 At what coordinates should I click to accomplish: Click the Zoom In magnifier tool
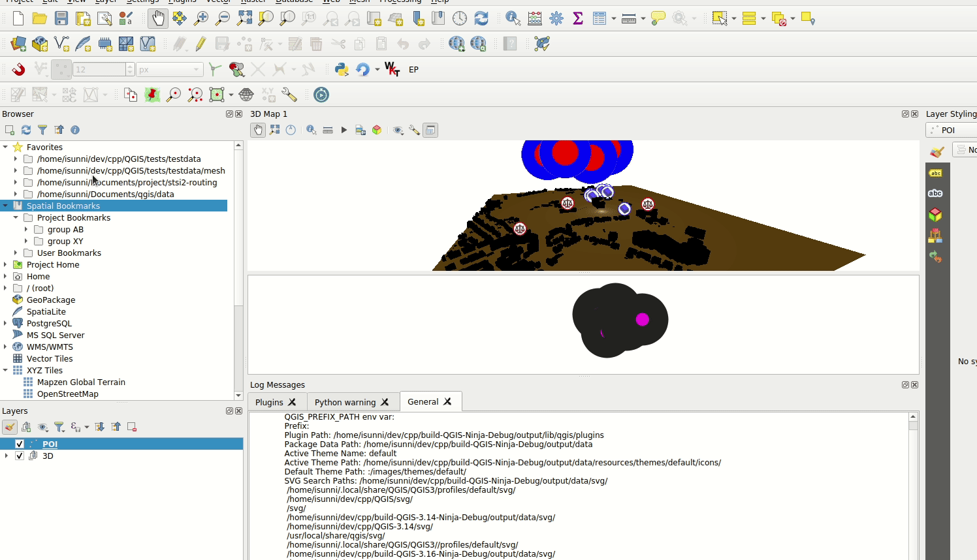(x=201, y=19)
